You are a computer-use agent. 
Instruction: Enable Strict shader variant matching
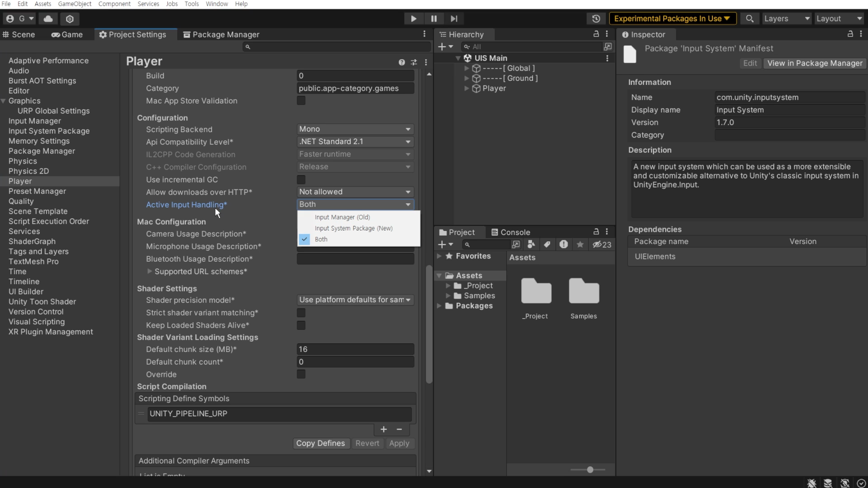pos(301,313)
